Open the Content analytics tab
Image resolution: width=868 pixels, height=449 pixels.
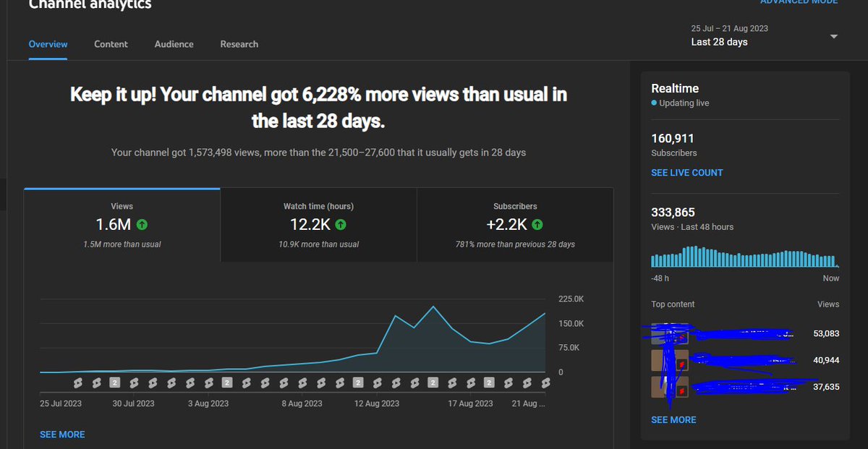111,44
